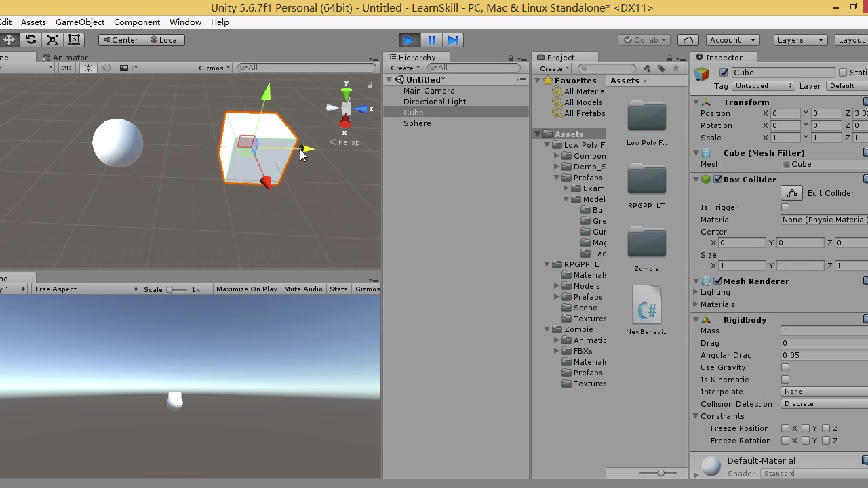Open the Free Aspect dropdown in Game view
Image resolution: width=868 pixels, height=488 pixels.
85,289
